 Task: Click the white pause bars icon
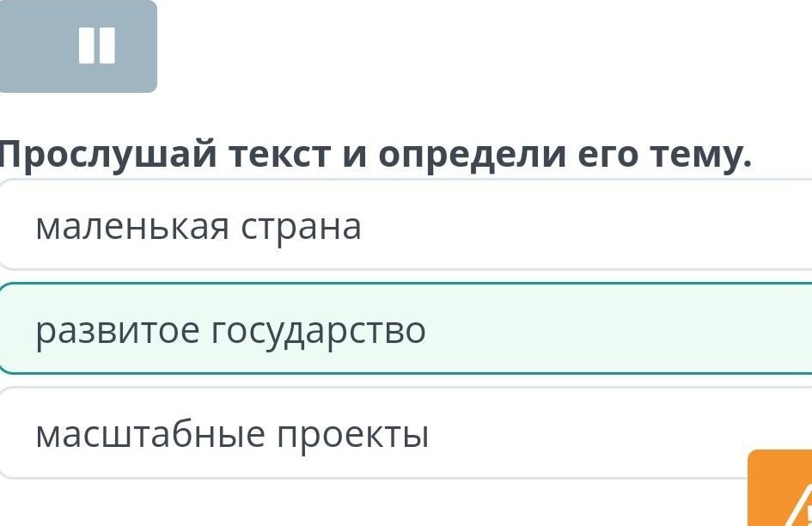coord(96,46)
